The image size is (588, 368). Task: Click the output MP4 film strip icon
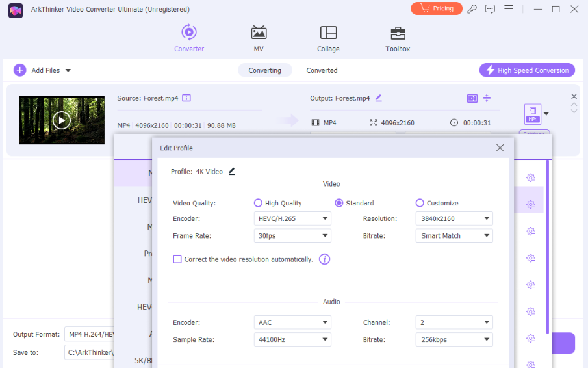point(315,123)
